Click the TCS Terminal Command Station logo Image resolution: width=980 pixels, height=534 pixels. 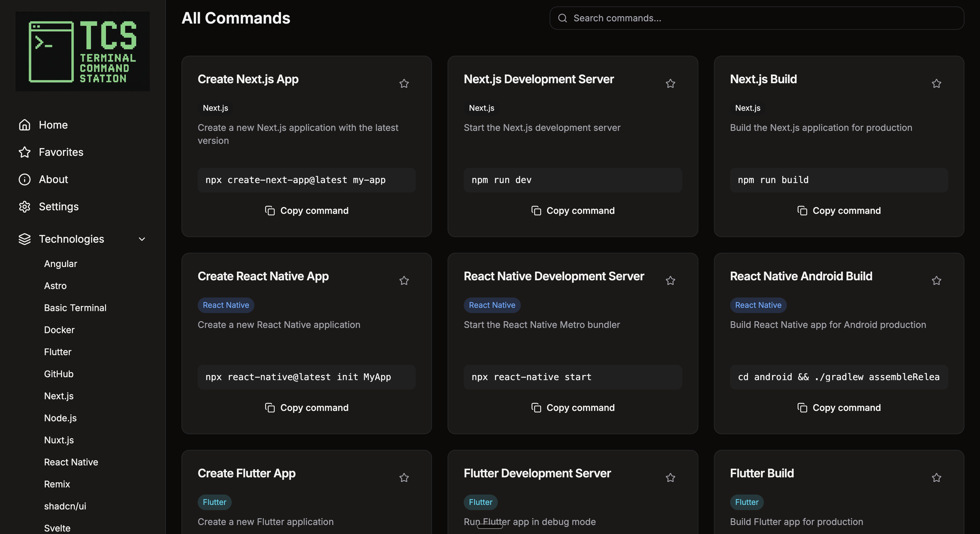coord(82,51)
